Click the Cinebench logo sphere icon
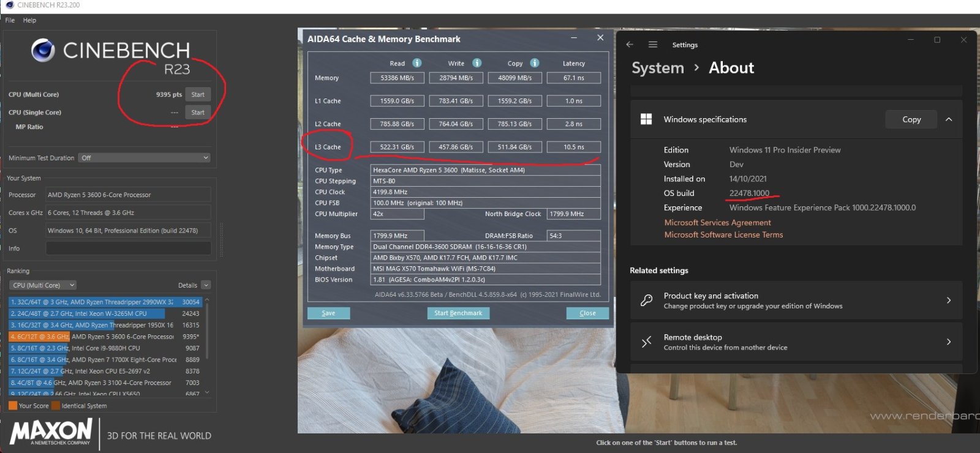This screenshot has width=980, height=453. click(43, 50)
